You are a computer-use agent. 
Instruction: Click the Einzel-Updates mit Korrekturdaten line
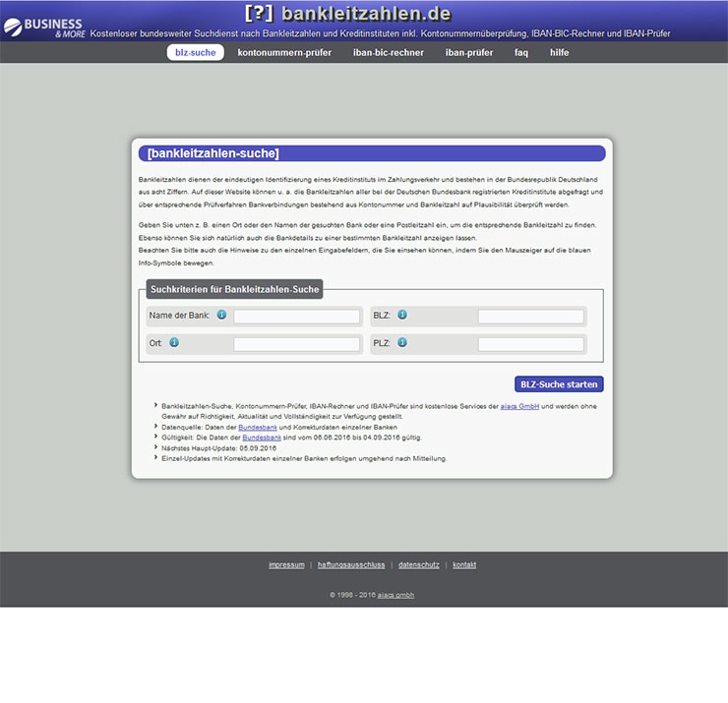[x=304, y=458]
